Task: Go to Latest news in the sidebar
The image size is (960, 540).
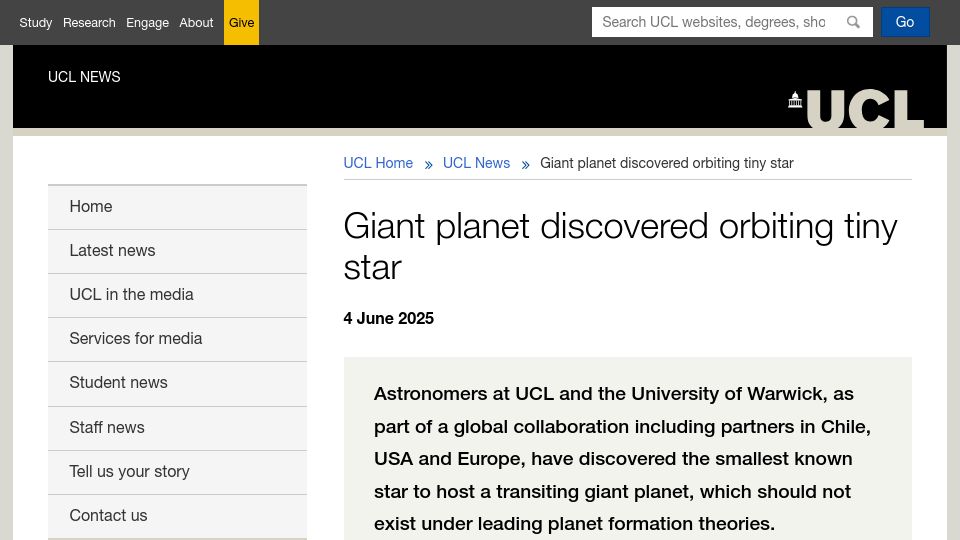Action: tap(178, 251)
